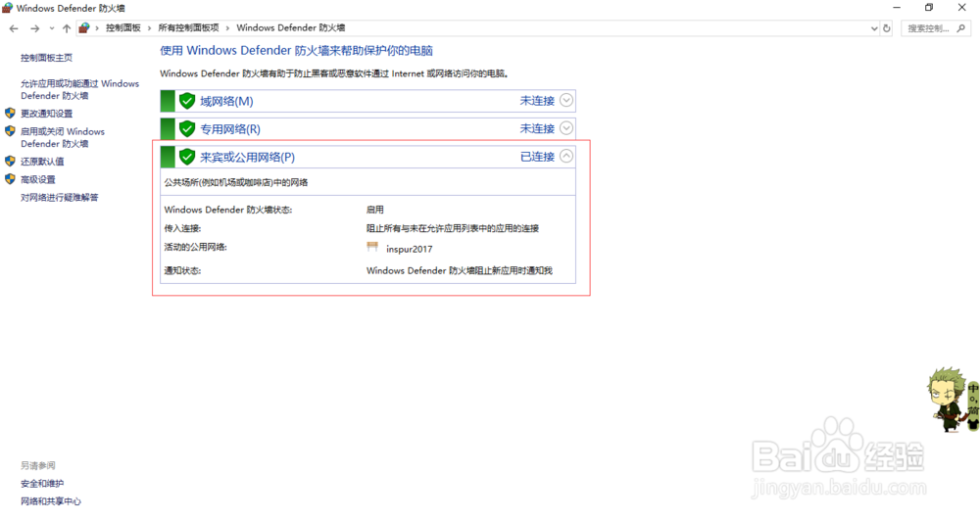980x521 pixels.
Task: Go up one level arrow
Action: pyautogui.click(x=67, y=28)
